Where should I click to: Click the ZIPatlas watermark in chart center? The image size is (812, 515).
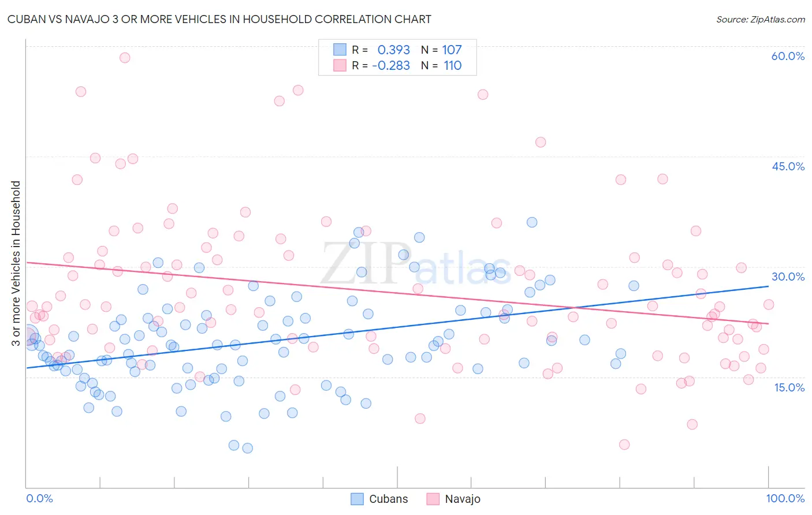[x=416, y=264]
